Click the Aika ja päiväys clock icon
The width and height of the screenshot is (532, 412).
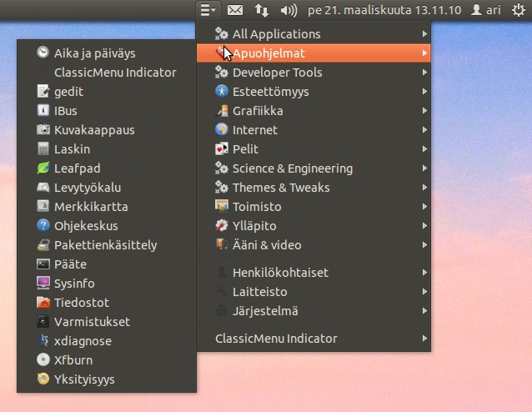pyautogui.click(x=43, y=53)
